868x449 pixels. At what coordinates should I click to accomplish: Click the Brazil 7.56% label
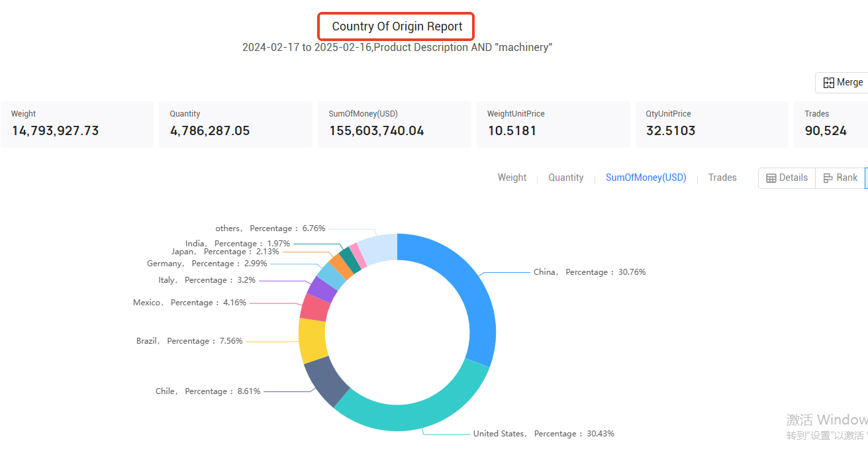tap(189, 341)
